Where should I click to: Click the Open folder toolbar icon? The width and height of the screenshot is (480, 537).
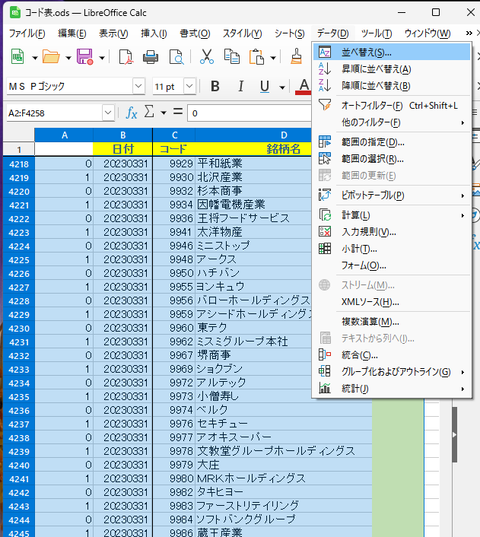pyautogui.click(x=51, y=57)
